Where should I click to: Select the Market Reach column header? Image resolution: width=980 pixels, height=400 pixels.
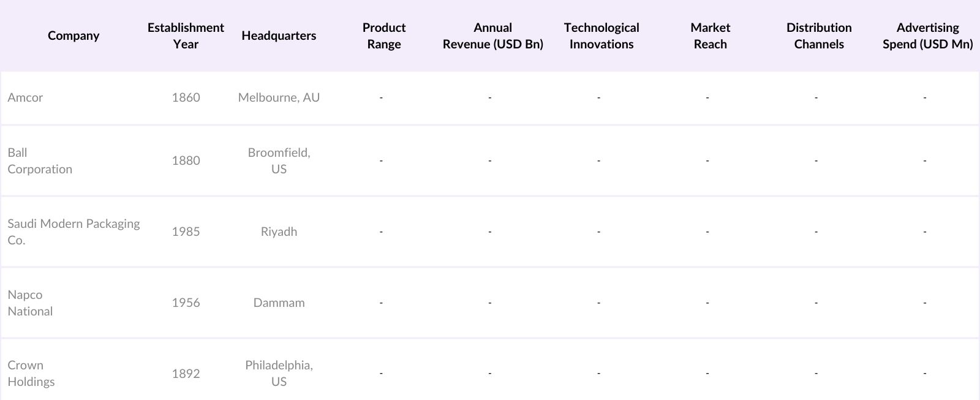point(710,36)
